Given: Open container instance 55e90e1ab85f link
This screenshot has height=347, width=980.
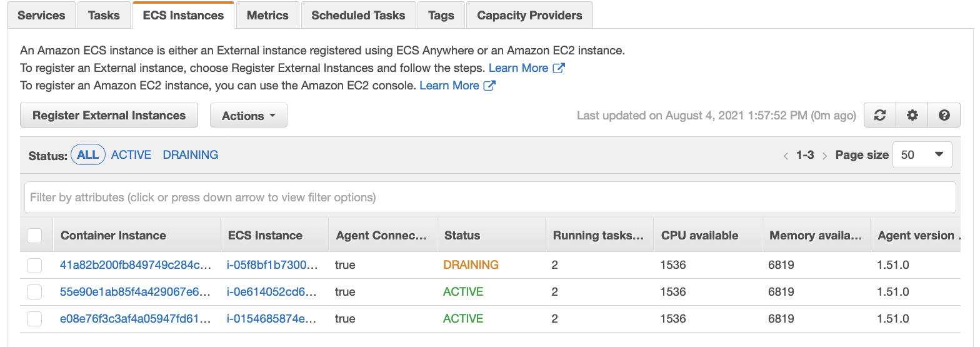Looking at the screenshot, I should click(x=136, y=292).
